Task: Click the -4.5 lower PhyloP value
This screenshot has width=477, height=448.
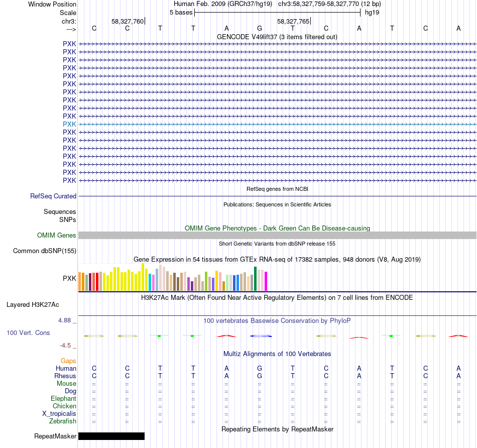Action: (x=65, y=346)
